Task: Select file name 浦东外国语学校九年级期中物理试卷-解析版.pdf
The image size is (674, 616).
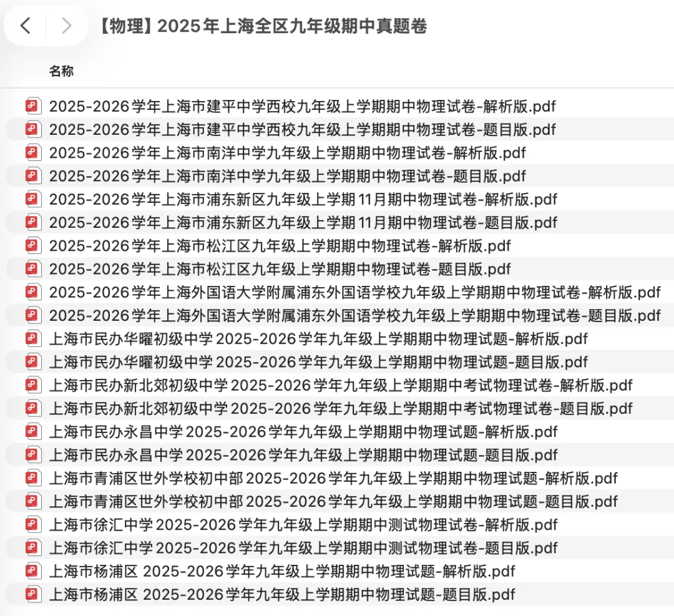Action: [354, 292]
